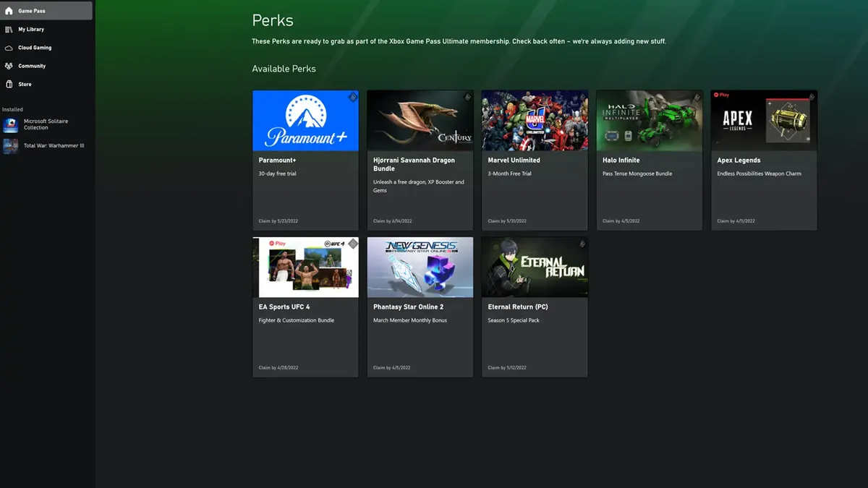
Task: Click 'March Member Monthly Bonus' text
Action: pyautogui.click(x=410, y=321)
